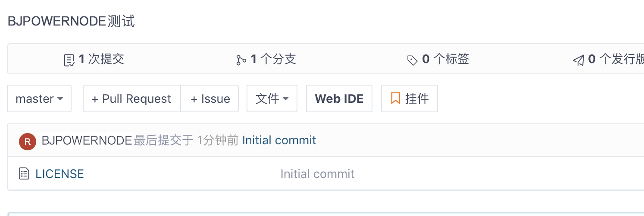
Task: Click the paper plane releases icon
Action: pos(578,60)
